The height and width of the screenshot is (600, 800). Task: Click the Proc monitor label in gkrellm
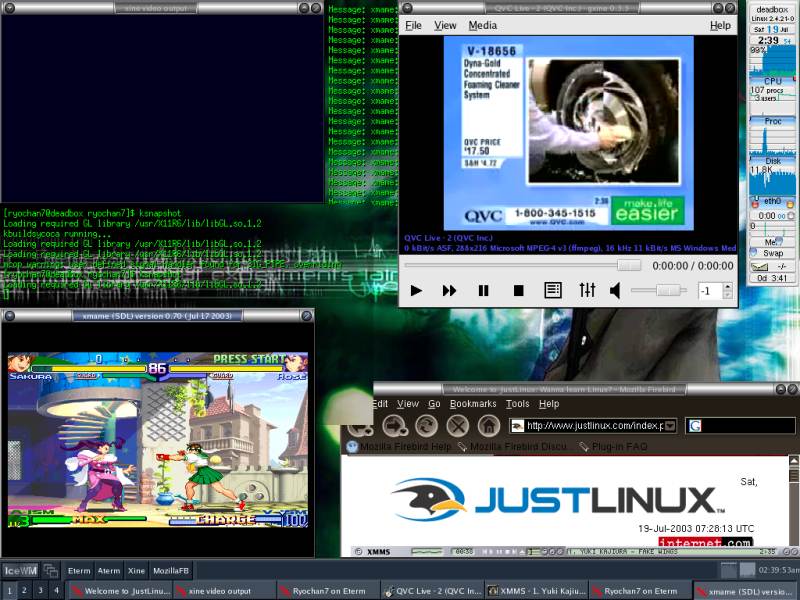point(772,121)
